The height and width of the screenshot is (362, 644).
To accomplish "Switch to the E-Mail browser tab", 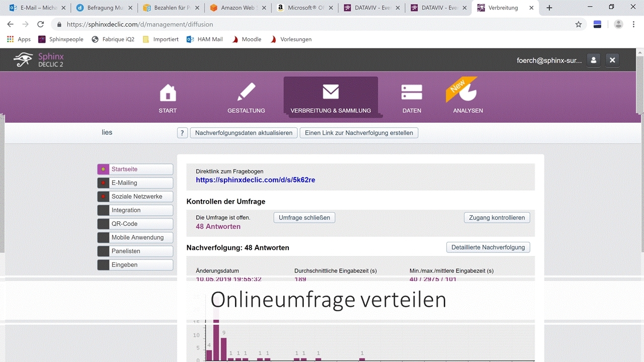I will (37, 8).
